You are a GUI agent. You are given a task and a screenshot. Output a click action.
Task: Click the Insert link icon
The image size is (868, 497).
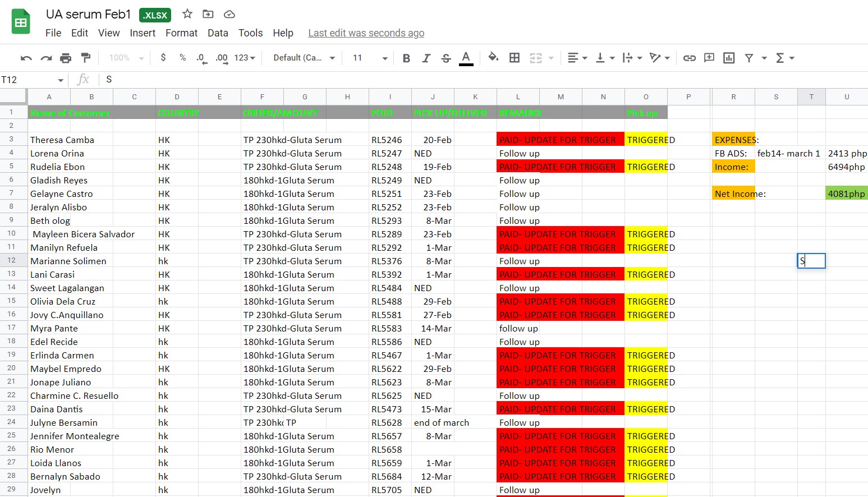(690, 58)
